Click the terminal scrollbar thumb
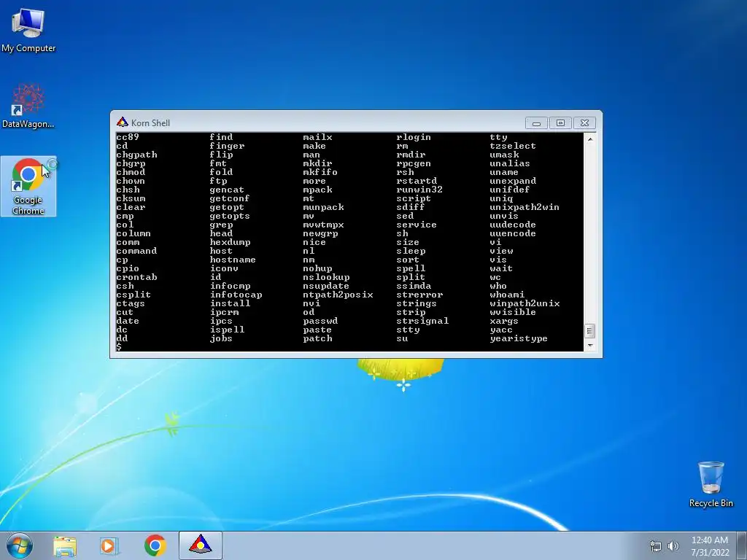This screenshot has width=747, height=560. [589, 330]
